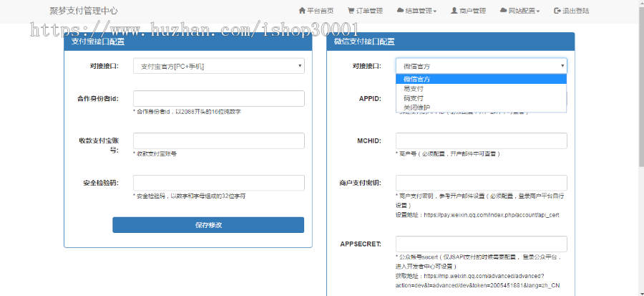This screenshot has width=644, height=296.
Task: Click the hint text about 32位字符
Action: [190, 196]
